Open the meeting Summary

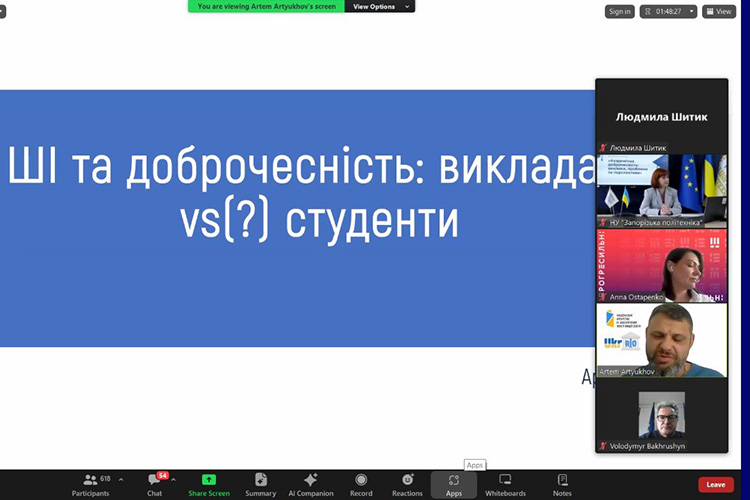(x=260, y=484)
